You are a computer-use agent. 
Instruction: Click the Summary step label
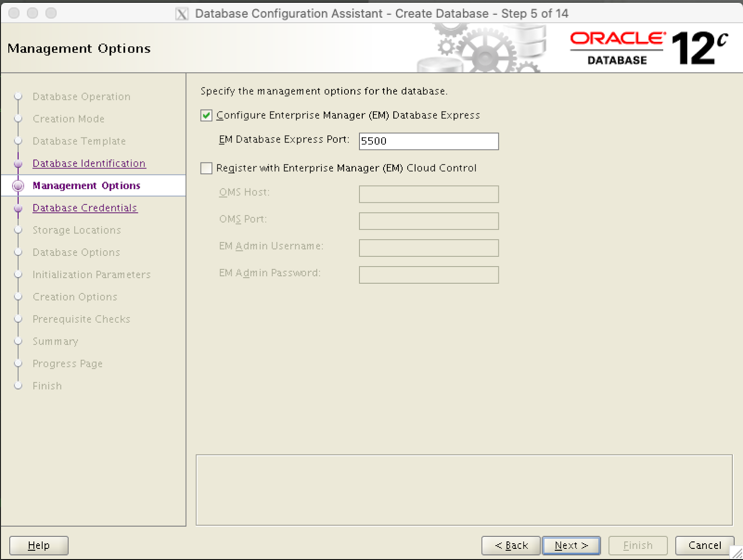point(56,342)
